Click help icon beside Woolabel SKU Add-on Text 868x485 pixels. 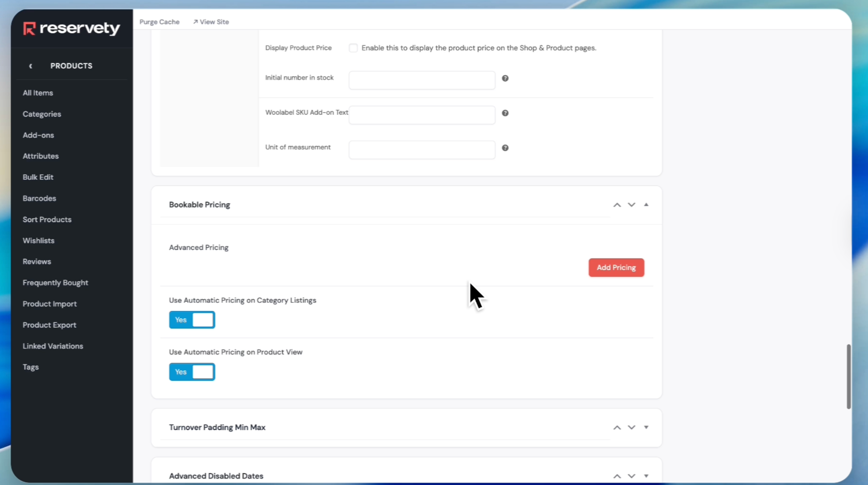pyautogui.click(x=505, y=113)
